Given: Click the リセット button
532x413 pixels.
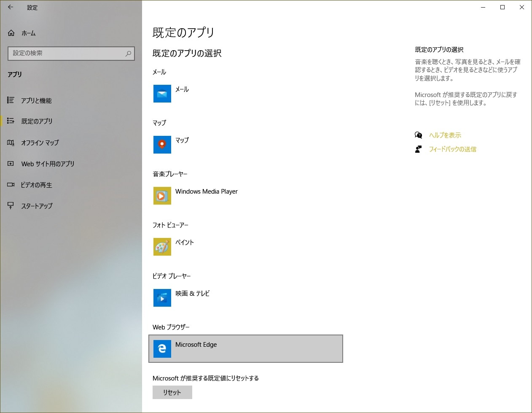Looking at the screenshot, I should pos(172,392).
